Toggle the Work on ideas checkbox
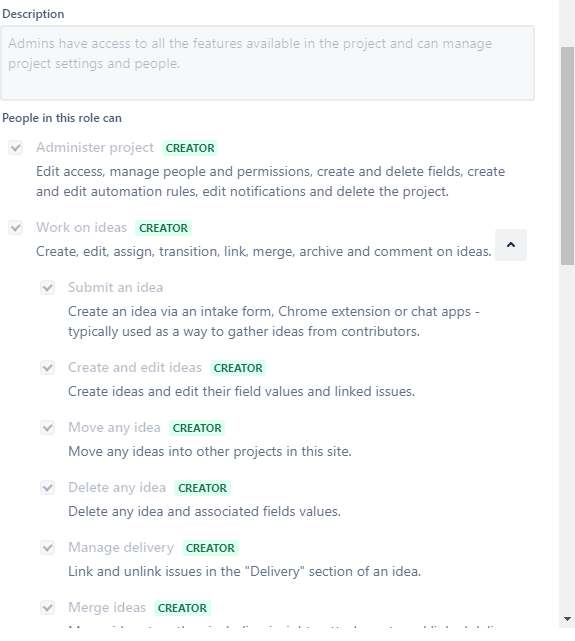 pos(16,228)
